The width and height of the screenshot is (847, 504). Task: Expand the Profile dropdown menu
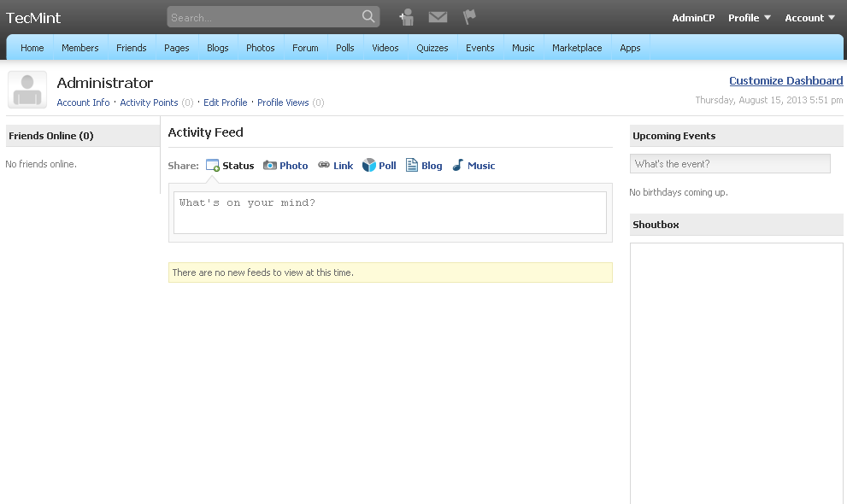point(750,18)
